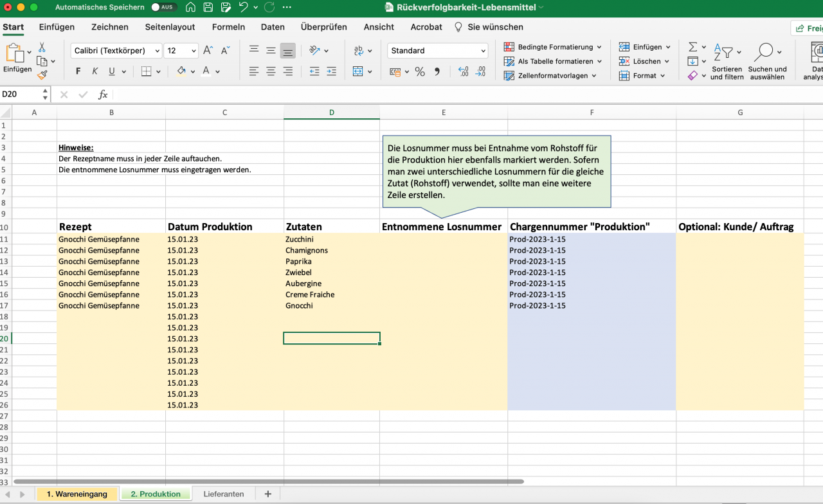Open the Einfügen ribbon tab
Image resolution: width=823 pixels, height=504 pixels.
click(57, 27)
